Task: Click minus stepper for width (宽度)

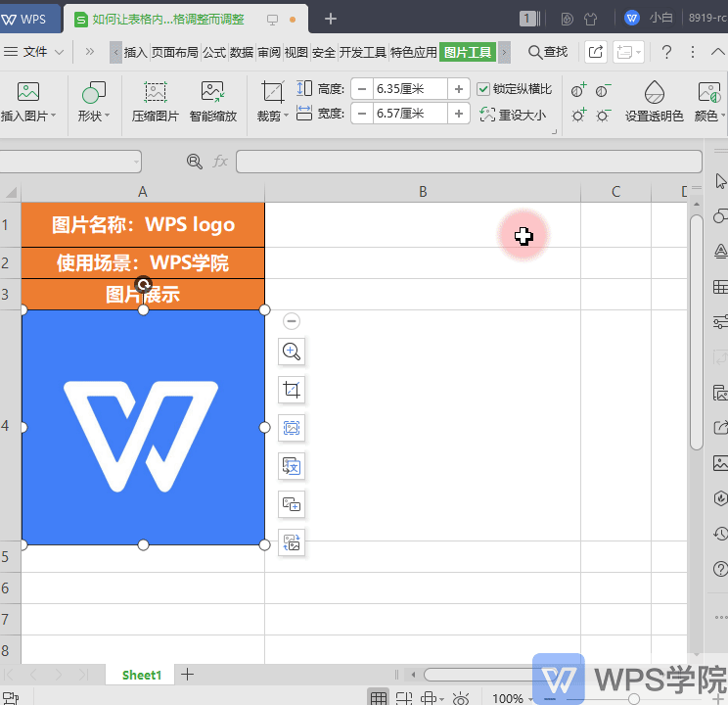Action: 362,114
